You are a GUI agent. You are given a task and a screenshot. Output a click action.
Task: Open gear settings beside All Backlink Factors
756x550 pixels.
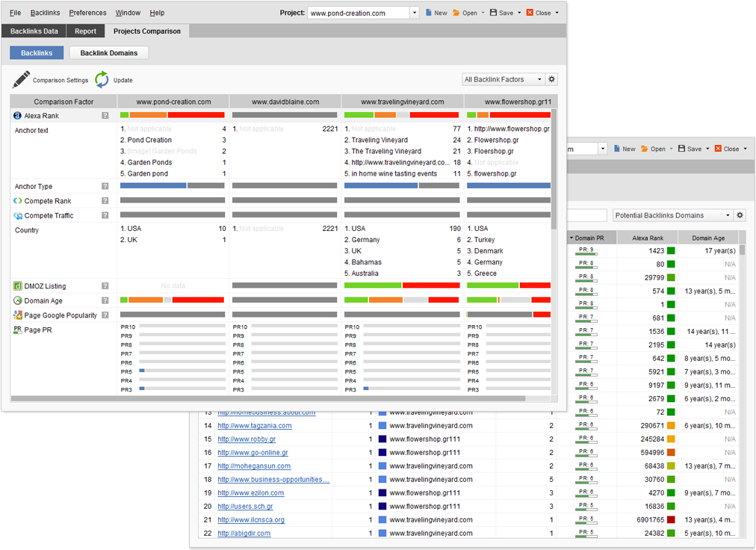pyautogui.click(x=551, y=79)
